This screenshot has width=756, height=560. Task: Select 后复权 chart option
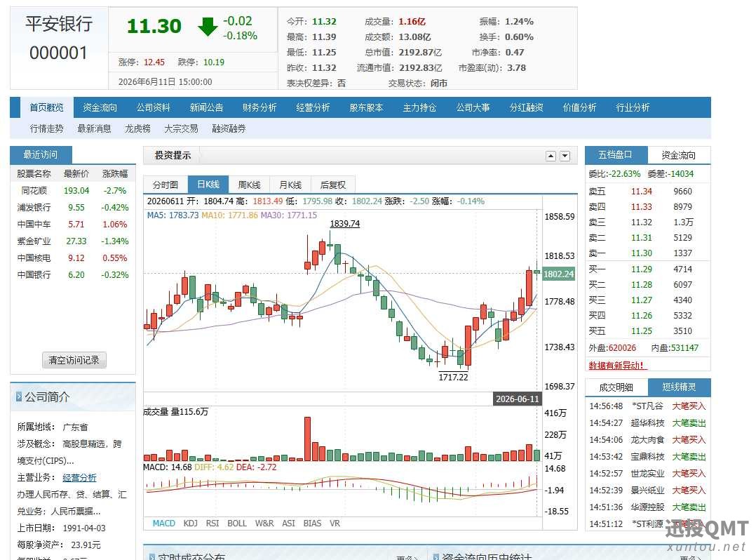[332, 185]
